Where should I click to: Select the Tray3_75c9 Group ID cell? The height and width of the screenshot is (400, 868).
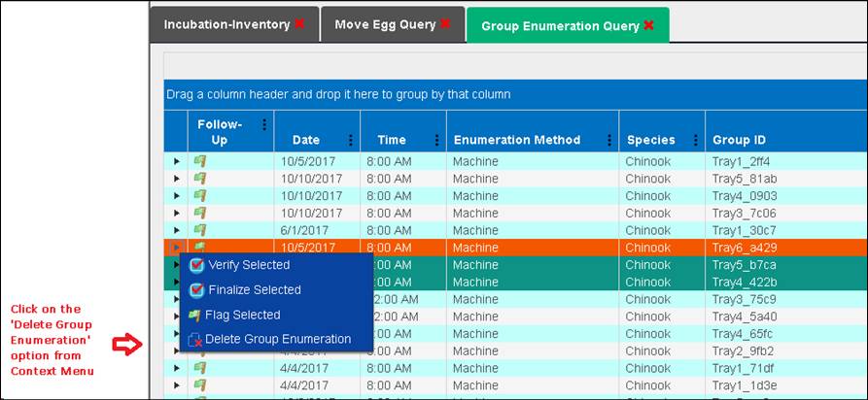(745, 299)
